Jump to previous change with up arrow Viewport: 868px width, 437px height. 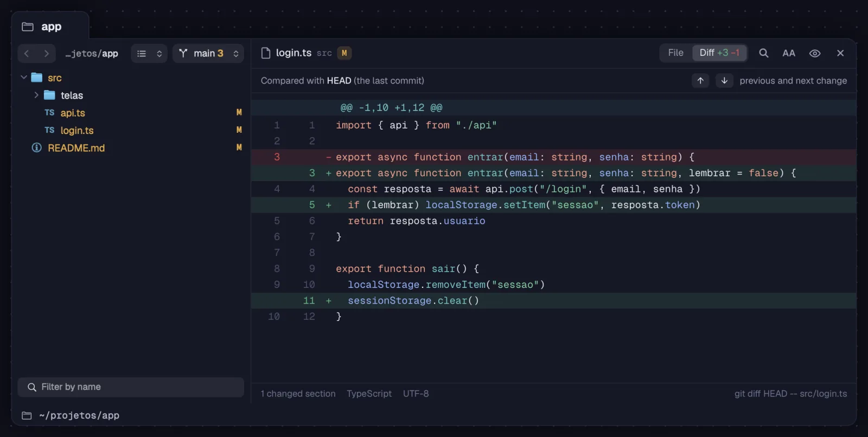coord(700,81)
